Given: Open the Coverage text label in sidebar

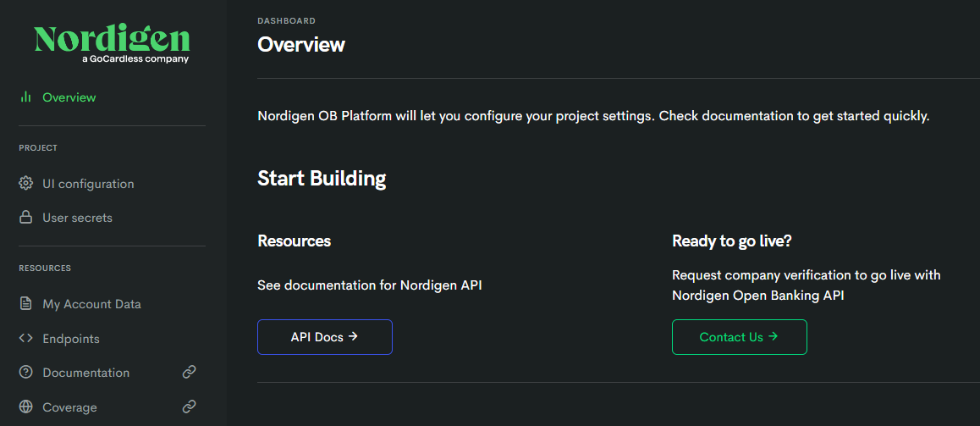Looking at the screenshot, I should coord(69,407).
